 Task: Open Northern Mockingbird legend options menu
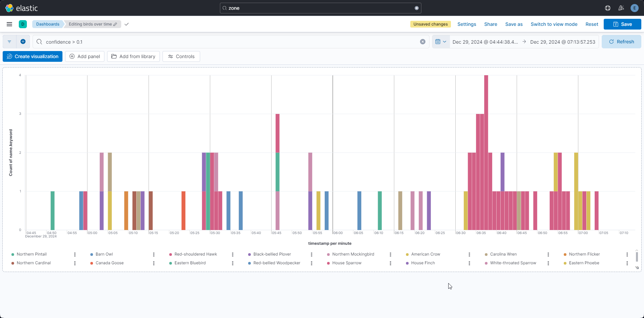390,255
